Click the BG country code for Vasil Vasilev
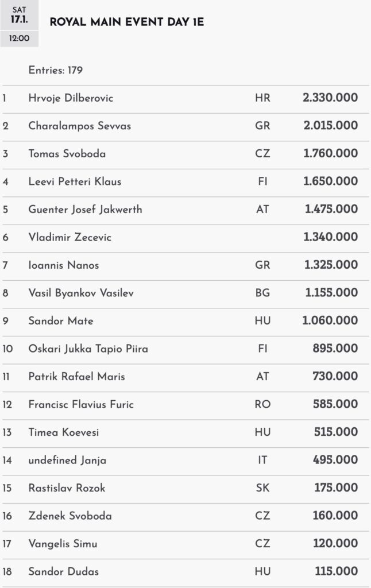The width and height of the screenshot is (371, 588). pos(262,293)
